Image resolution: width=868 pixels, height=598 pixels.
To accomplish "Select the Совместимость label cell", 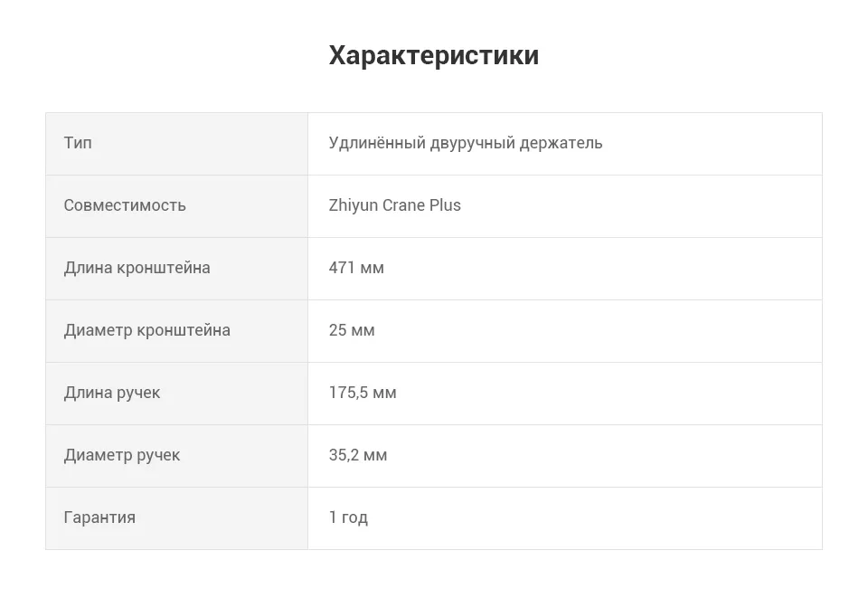I will coord(176,206).
